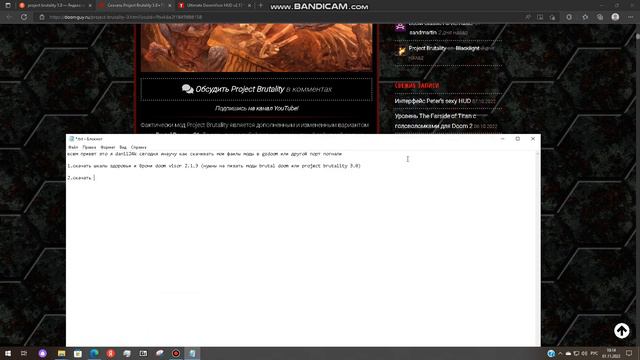Open the Справка menu in Notepad
This screenshot has height=360, width=640.
click(x=138, y=147)
